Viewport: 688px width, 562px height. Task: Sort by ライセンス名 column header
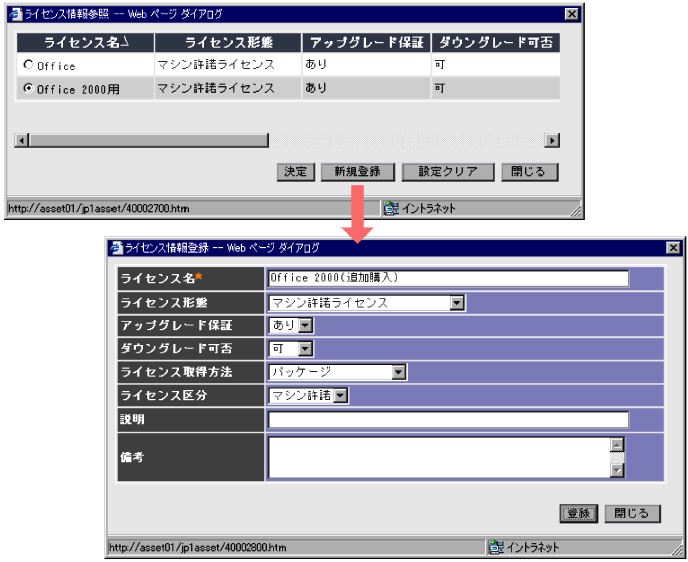(x=86, y=43)
